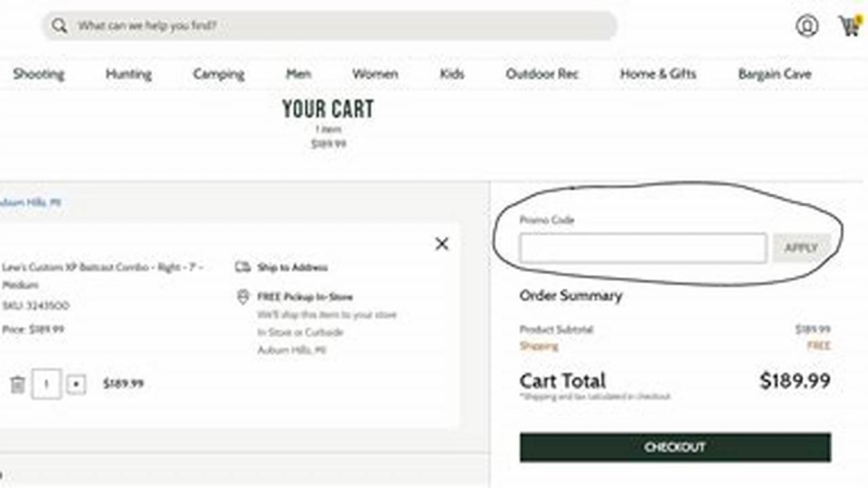
Task: Click inside the Promo Code input field
Action: [642, 248]
